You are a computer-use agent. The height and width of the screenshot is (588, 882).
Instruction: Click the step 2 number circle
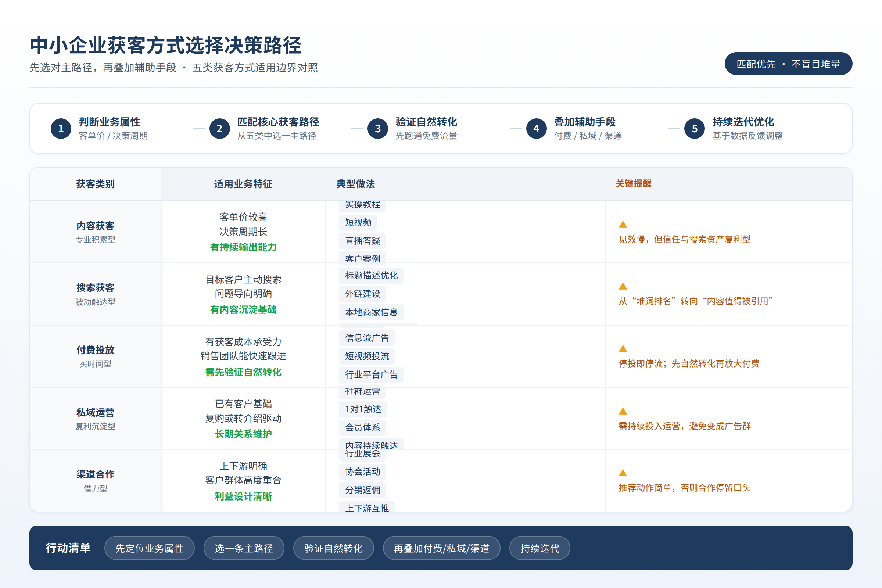tap(219, 129)
